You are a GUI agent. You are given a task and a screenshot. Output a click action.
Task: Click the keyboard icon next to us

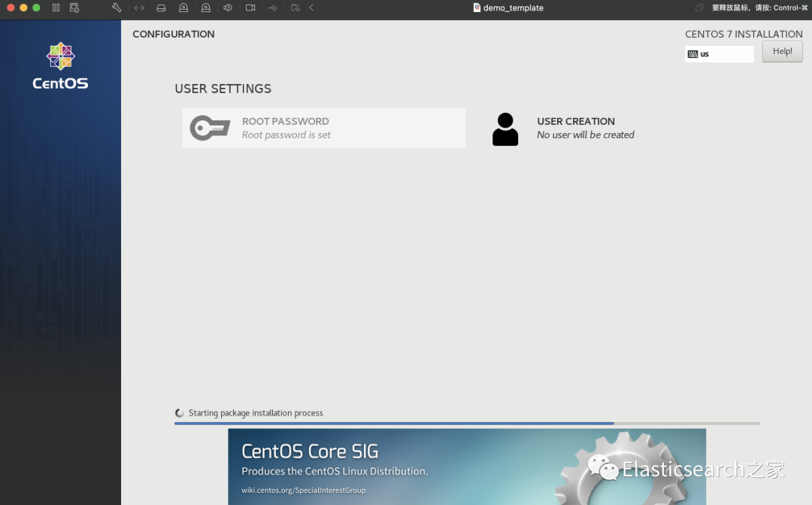coord(692,54)
